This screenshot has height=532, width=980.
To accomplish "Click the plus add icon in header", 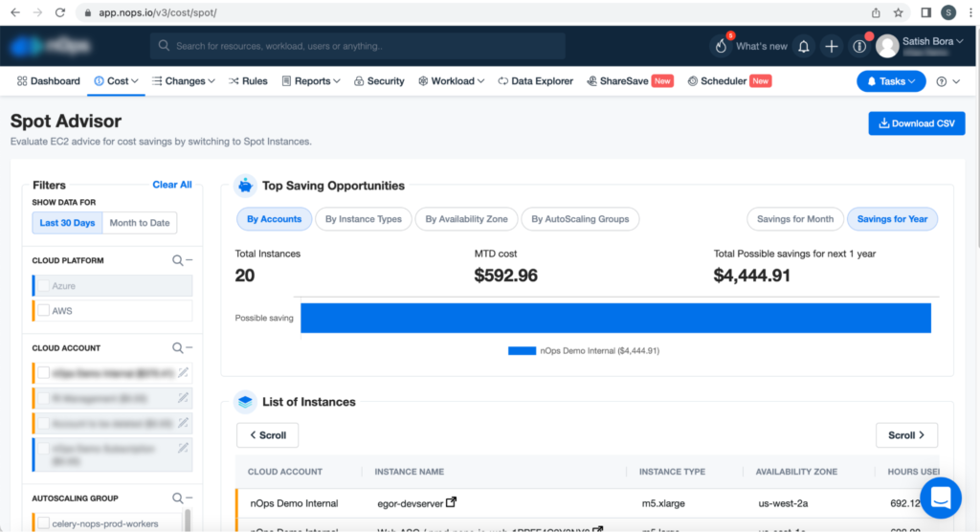I will click(832, 46).
